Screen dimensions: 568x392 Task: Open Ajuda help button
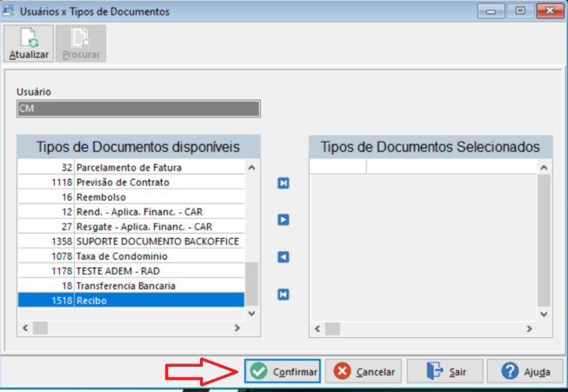(525, 371)
